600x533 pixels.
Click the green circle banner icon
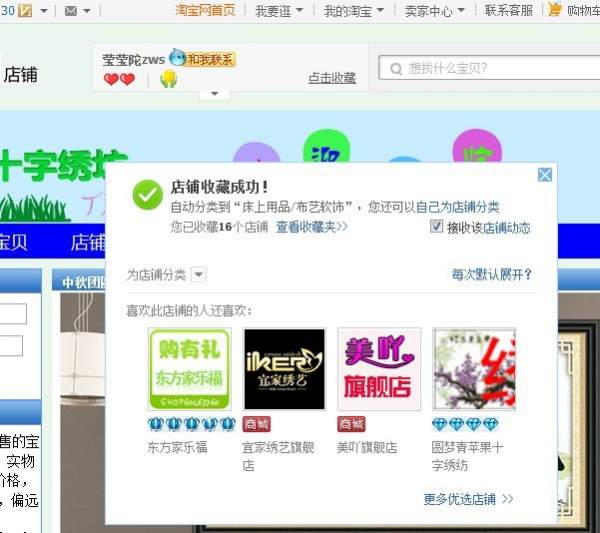326,147
